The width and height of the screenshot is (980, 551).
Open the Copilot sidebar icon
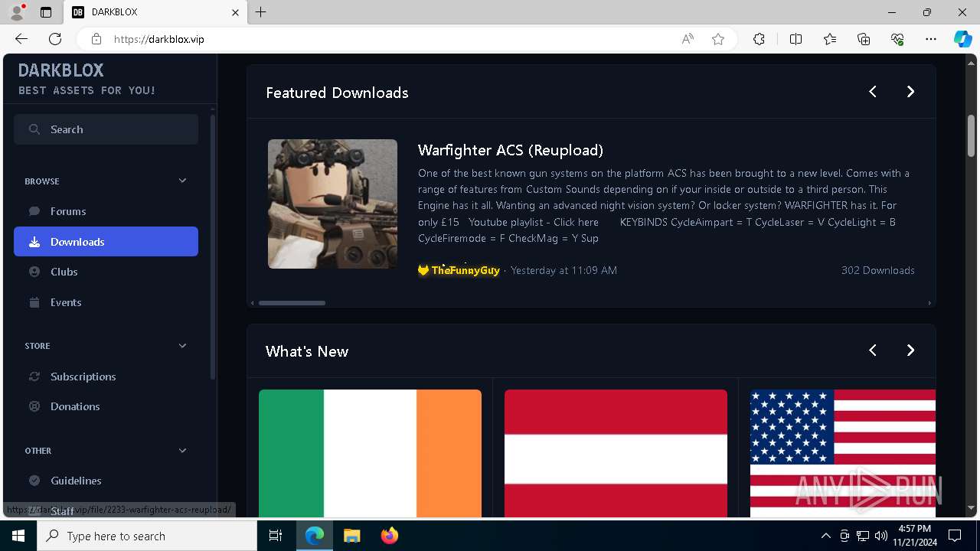963,39
